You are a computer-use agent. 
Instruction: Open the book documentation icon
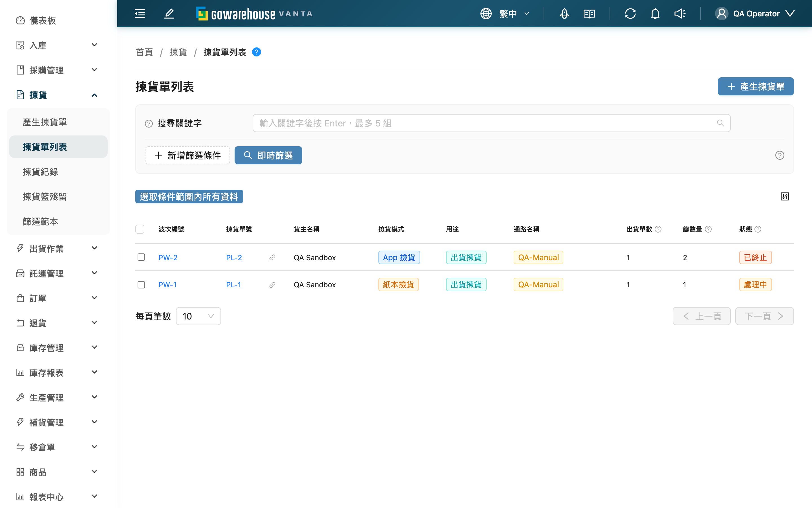coord(589,14)
